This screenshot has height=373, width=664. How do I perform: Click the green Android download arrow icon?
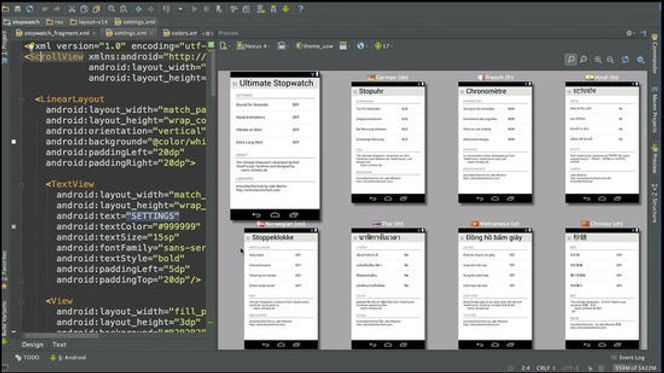286,8
